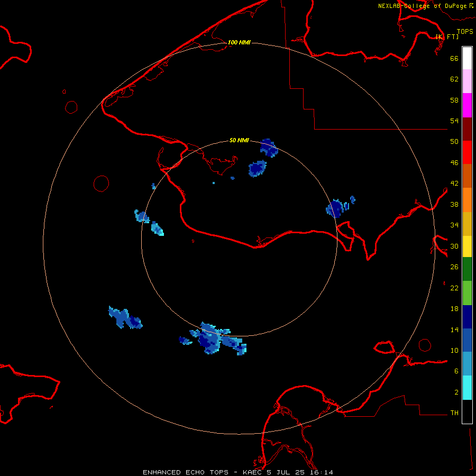Click the light green legend swatch
Image resolution: width=476 pixels, height=476 pixels.
point(467,293)
